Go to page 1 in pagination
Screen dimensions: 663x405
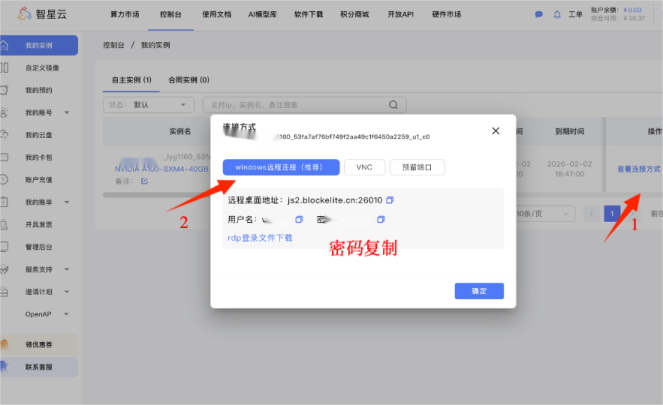coord(612,214)
